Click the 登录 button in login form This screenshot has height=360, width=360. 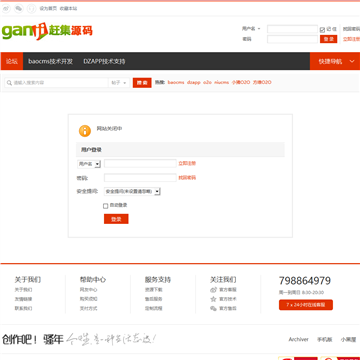click(116, 219)
